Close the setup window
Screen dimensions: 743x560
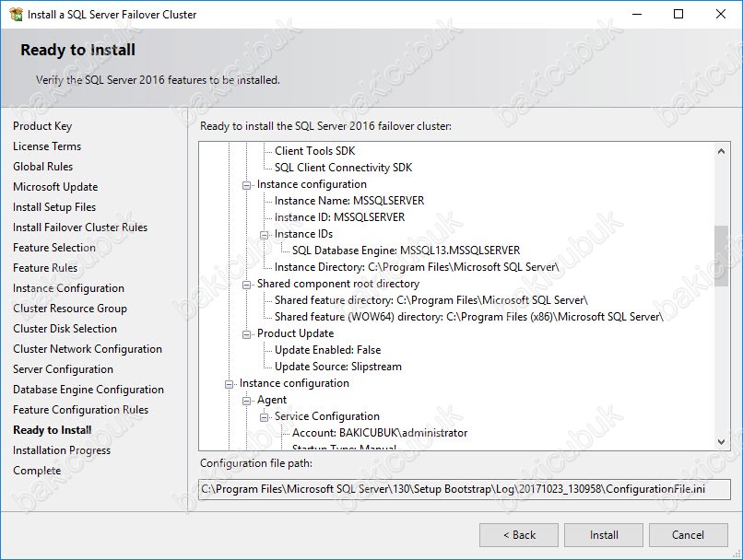coord(721,14)
